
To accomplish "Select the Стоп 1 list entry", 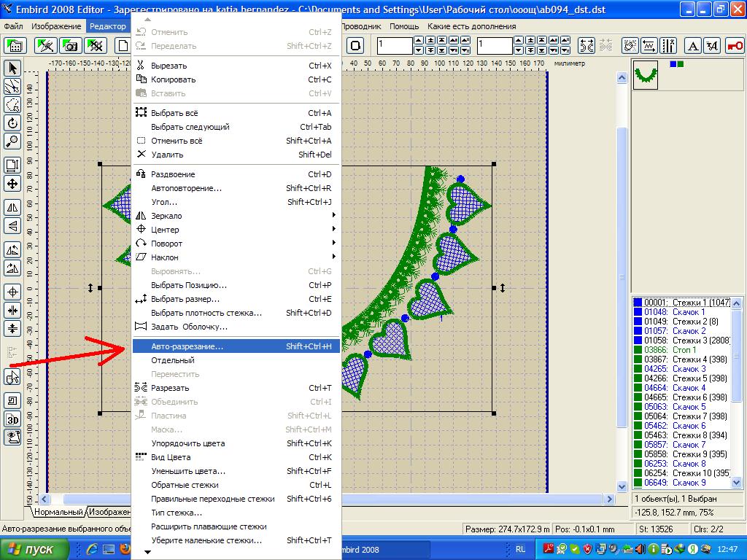I will 684,350.
